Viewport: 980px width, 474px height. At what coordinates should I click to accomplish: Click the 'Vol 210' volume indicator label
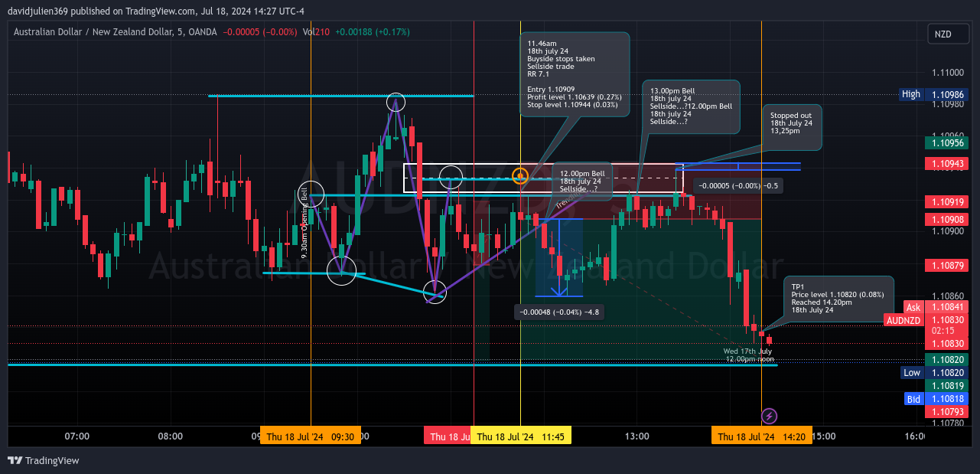coord(316,32)
